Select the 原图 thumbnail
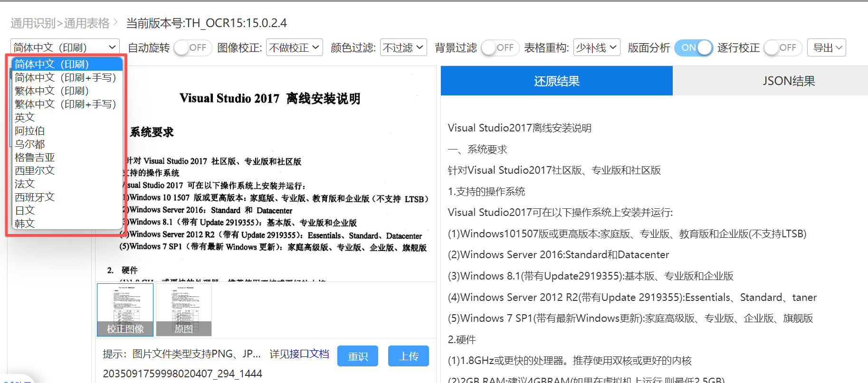Image resolution: width=868 pixels, height=383 pixels. point(184,309)
